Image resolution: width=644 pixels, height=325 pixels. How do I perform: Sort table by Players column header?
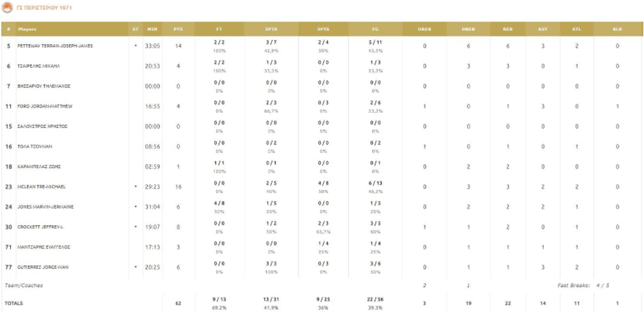point(27,29)
